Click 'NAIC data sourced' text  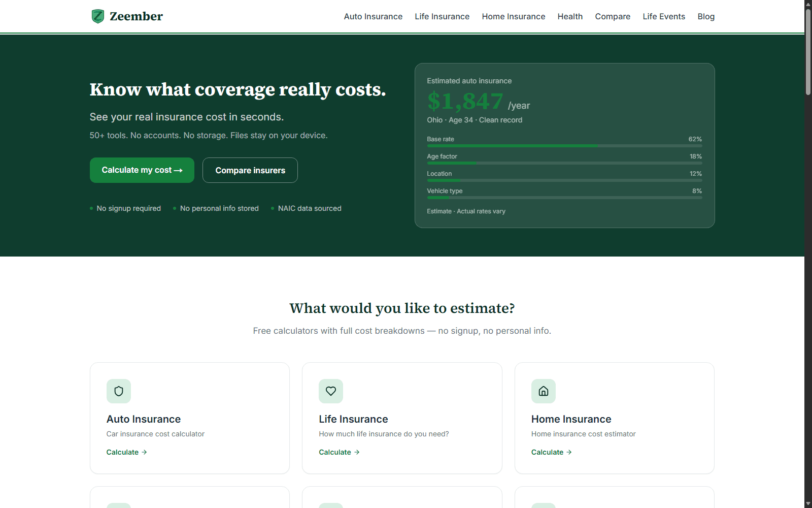[x=310, y=208]
